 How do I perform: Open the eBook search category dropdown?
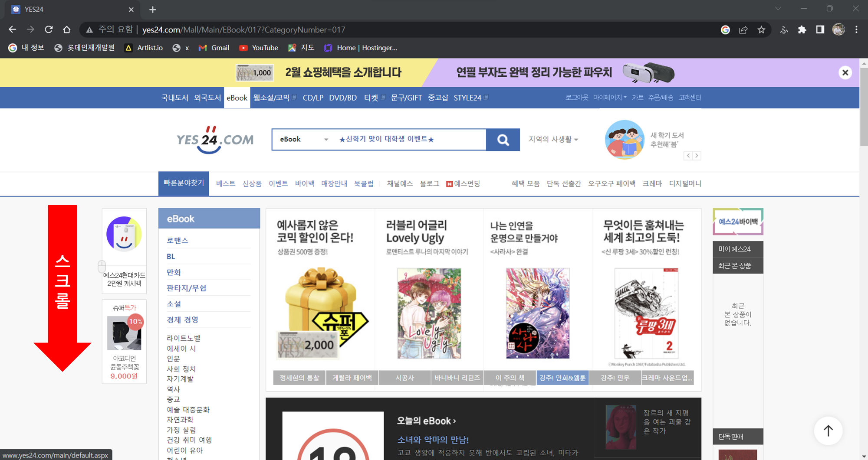tap(304, 139)
